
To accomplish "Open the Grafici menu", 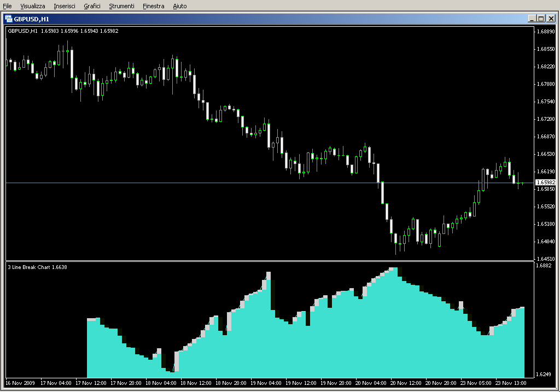I will (x=92, y=6).
